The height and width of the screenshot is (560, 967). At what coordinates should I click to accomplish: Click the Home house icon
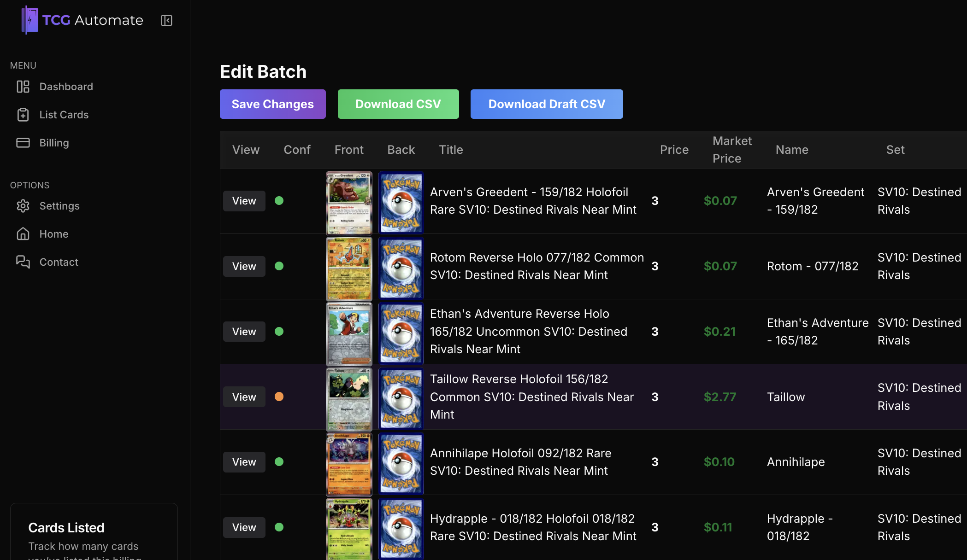[x=23, y=234]
